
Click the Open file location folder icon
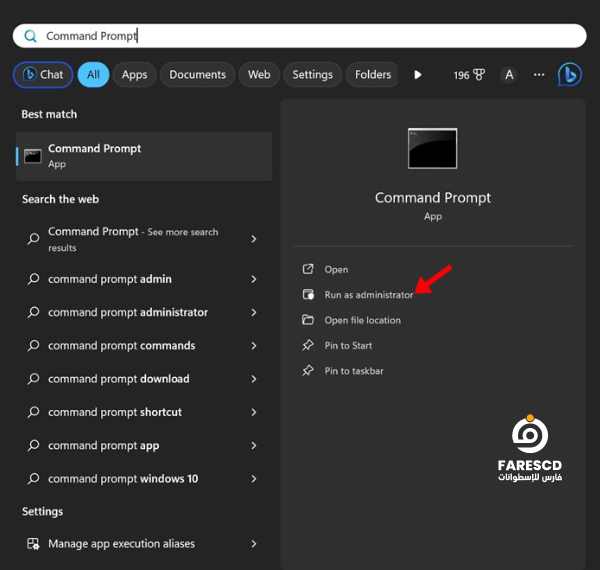click(x=308, y=320)
